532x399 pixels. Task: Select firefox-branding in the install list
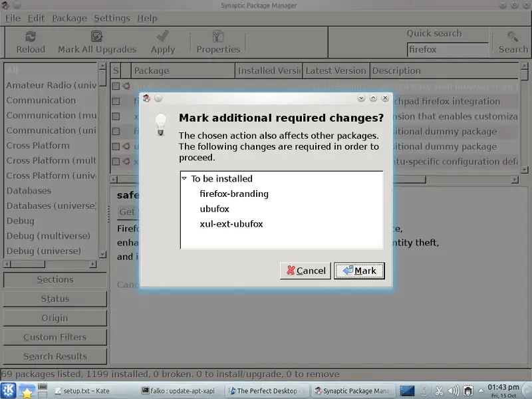234,194
